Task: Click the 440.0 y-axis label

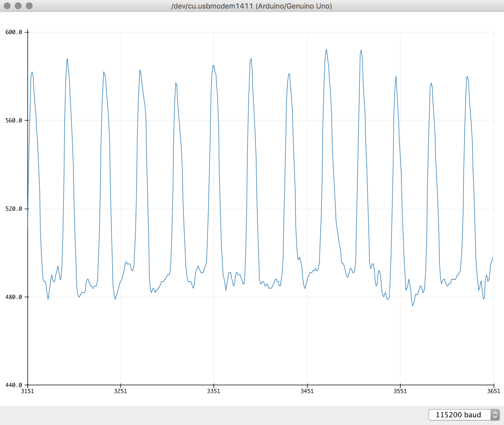Action: pyautogui.click(x=14, y=385)
